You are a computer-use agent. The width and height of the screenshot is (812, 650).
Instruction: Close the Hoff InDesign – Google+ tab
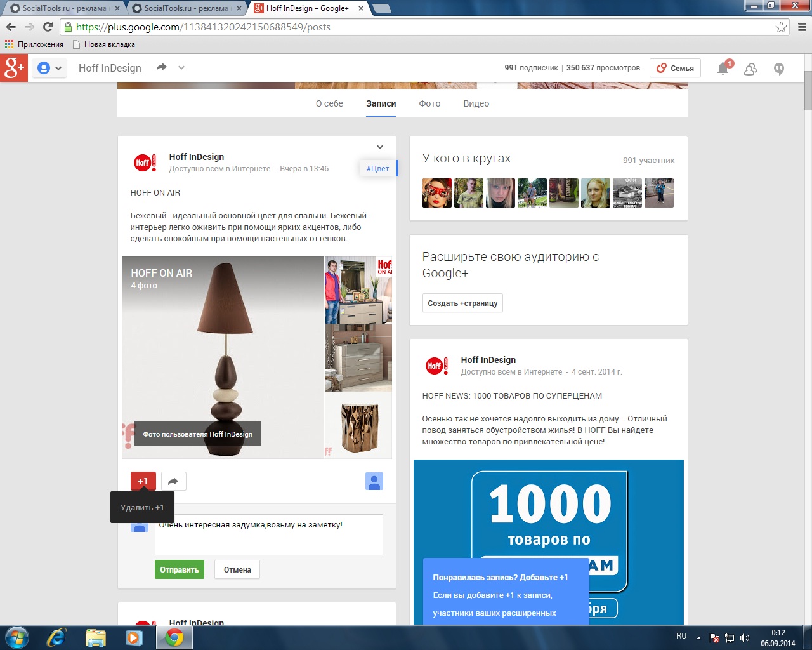pyautogui.click(x=361, y=8)
